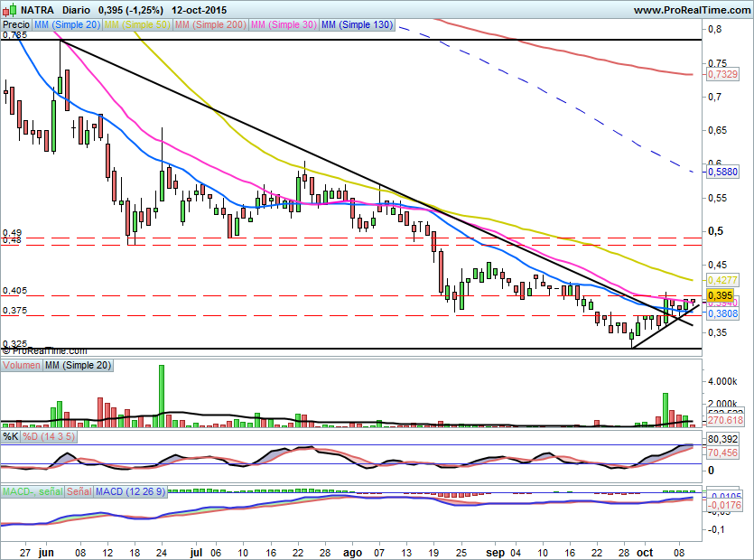The height and width of the screenshot is (560, 754).
Task: Click the Volumen panel label
Action: [x=23, y=365]
